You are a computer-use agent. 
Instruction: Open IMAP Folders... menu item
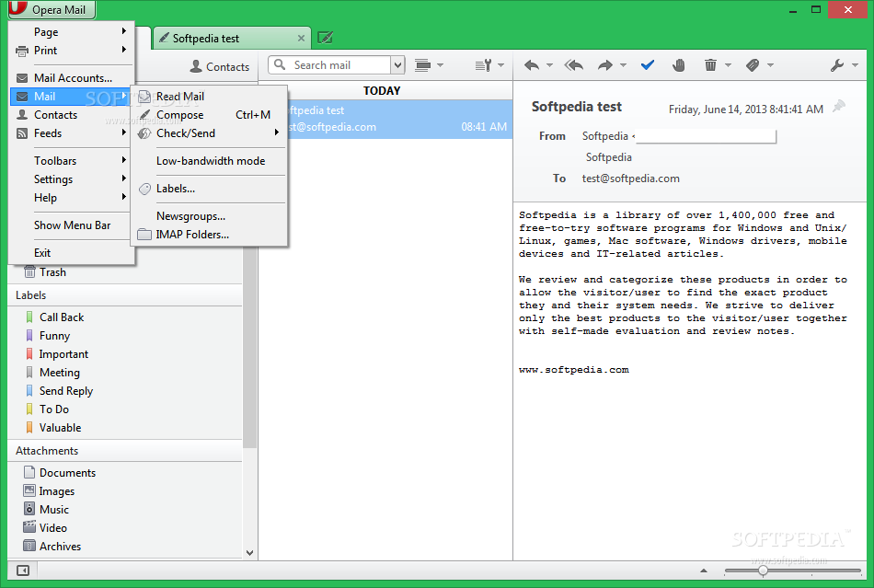(210, 234)
